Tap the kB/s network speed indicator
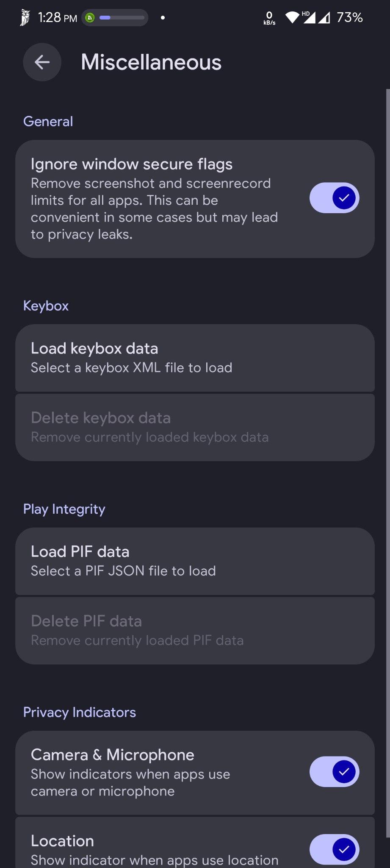390x868 pixels. coord(269,18)
